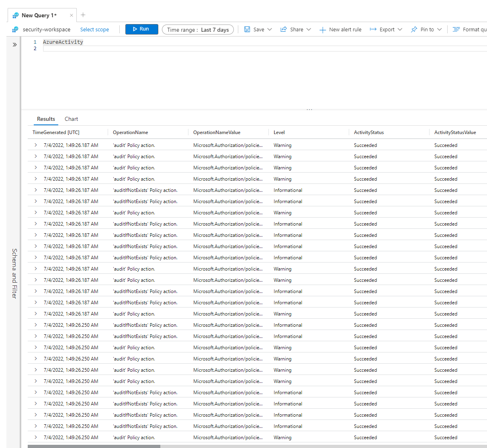The image size is (487, 448).
Task: Expand the Schema and Filter sidebar
Action: click(x=14, y=45)
